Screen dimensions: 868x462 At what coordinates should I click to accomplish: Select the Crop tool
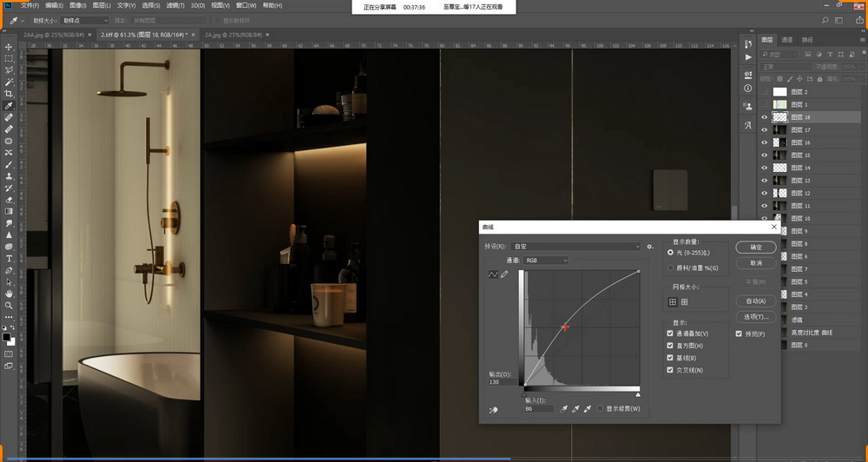click(9, 94)
